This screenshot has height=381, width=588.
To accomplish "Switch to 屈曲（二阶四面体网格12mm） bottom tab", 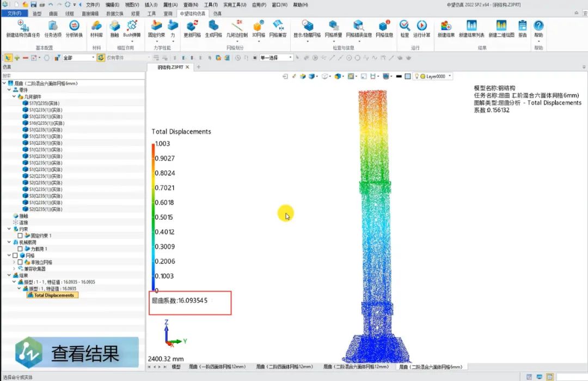I will click(x=284, y=367).
